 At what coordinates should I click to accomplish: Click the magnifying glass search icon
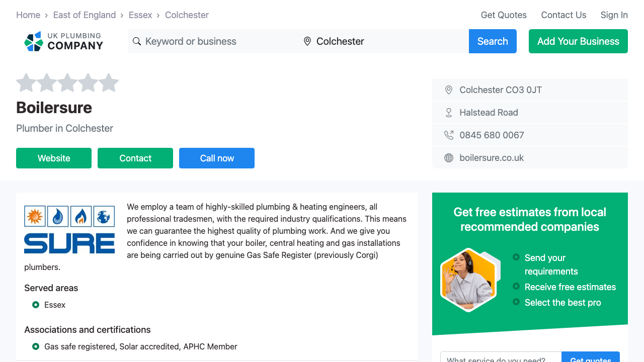coord(137,41)
